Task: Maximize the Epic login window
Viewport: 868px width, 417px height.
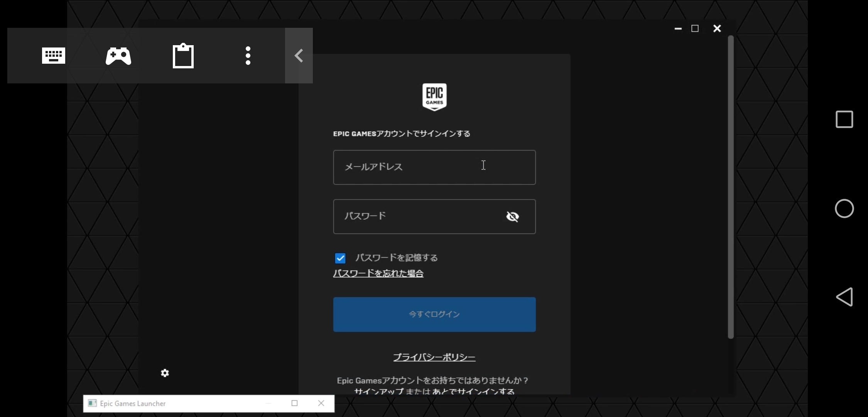Action: point(695,29)
